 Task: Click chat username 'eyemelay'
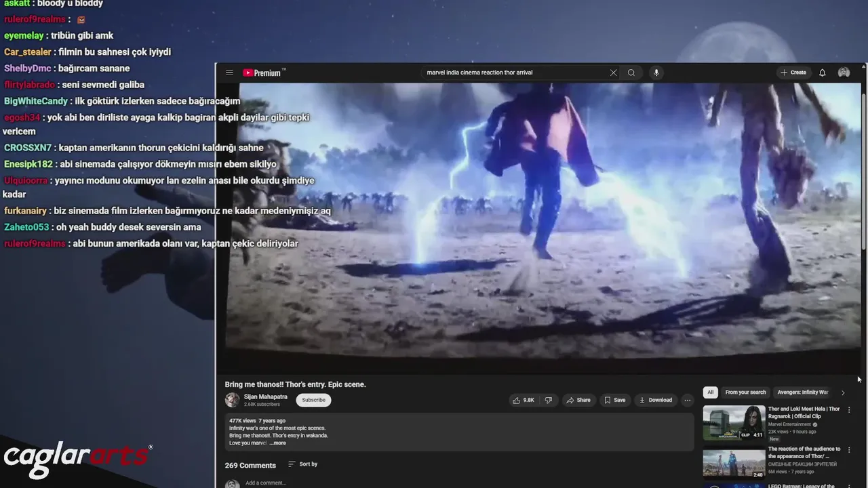pos(24,35)
